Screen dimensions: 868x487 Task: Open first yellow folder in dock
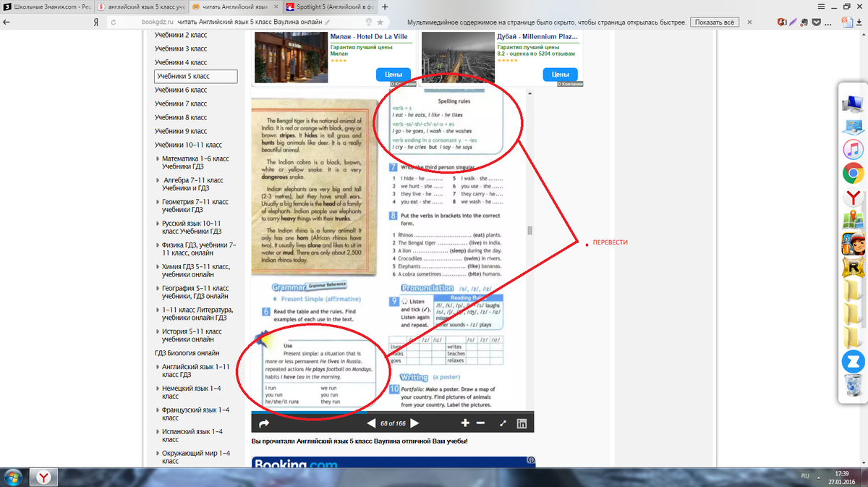(x=853, y=292)
